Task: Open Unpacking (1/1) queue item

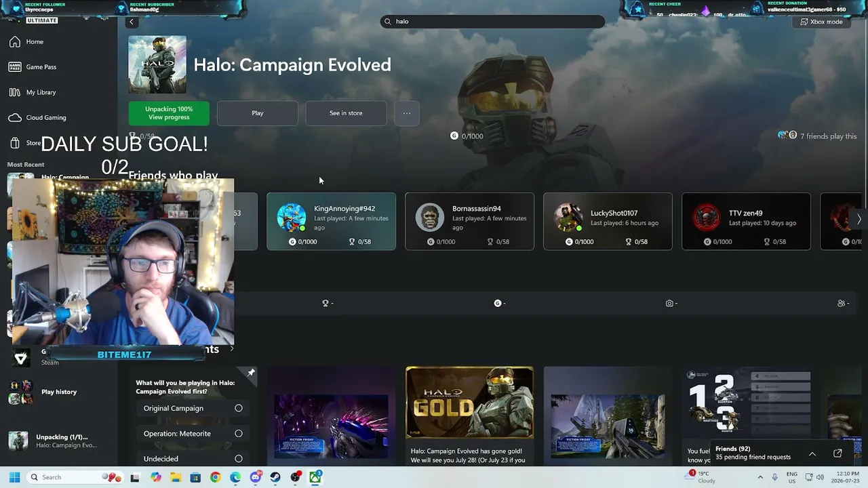Action: point(58,441)
